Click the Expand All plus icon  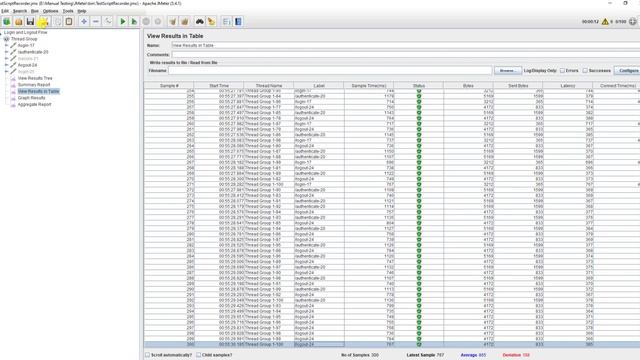pos(84,21)
